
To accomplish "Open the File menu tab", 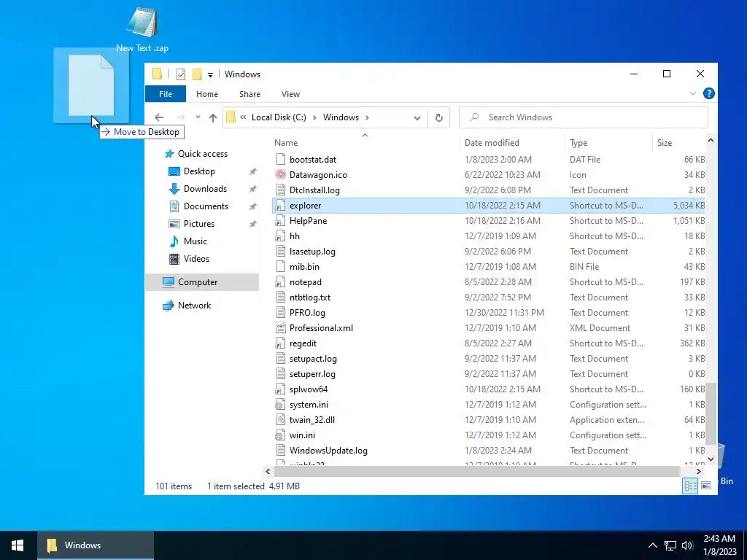I will point(166,94).
